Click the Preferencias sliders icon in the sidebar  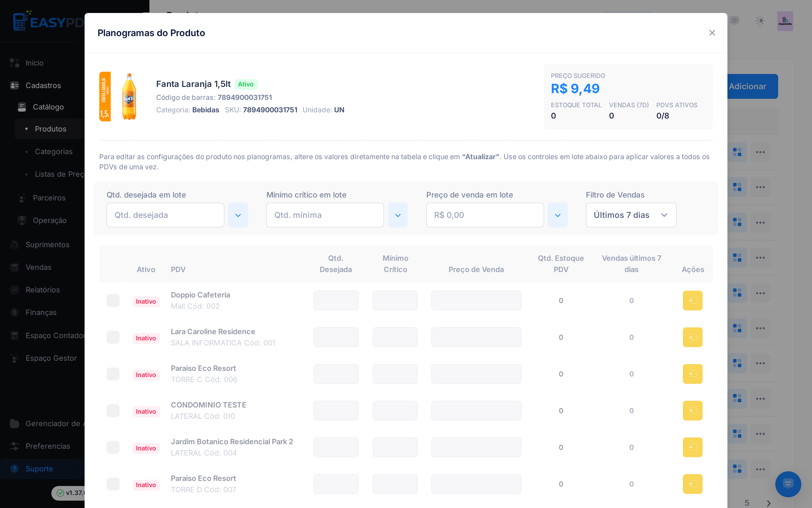point(14,446)
